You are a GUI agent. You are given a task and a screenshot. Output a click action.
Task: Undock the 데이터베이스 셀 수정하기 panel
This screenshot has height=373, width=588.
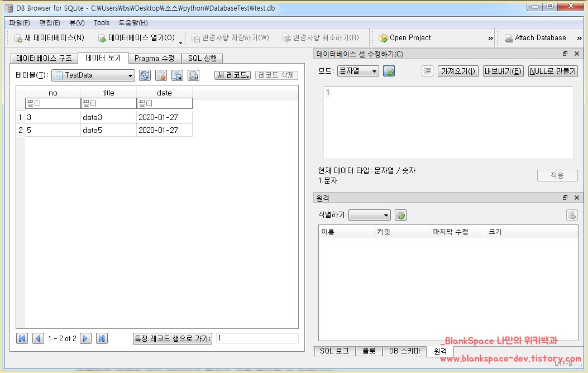[565, 54]
